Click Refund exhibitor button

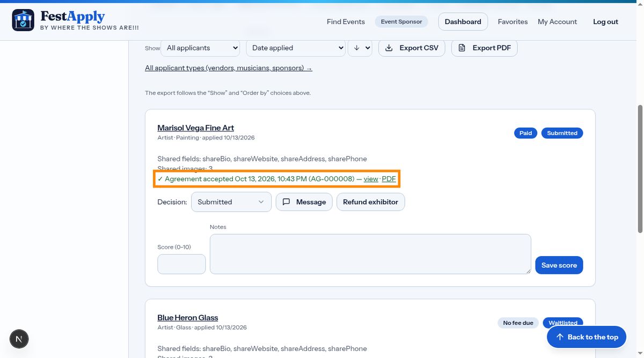[x=371, y=202]
